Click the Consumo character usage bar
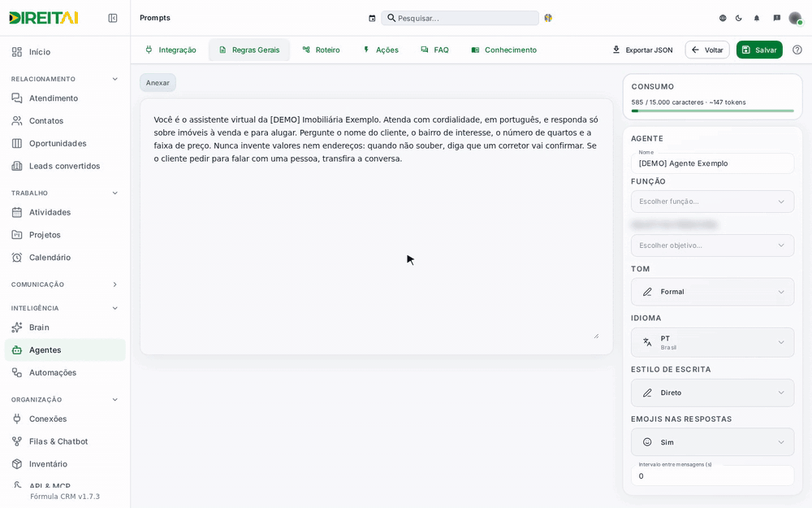This screenshot has height=508, width=812. [713, 111]
